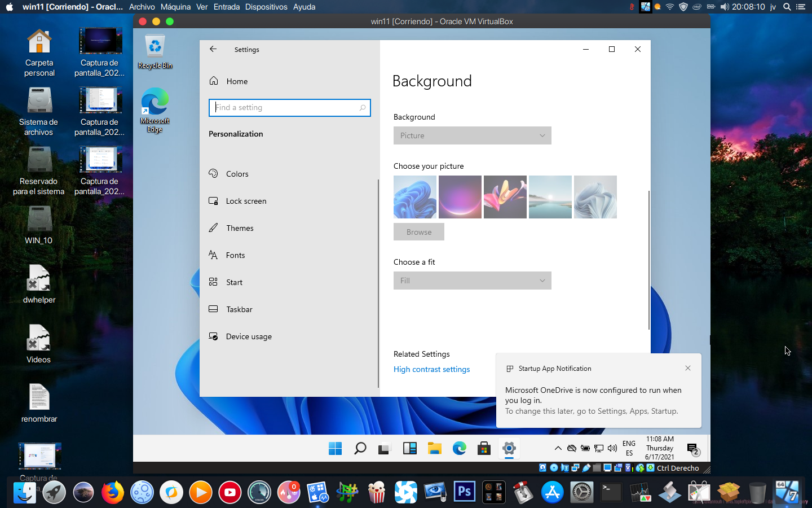Select the blue bloom wallpaper thumbnail
The height and width of the screenshot is (508, 812).
pos(415,197)
